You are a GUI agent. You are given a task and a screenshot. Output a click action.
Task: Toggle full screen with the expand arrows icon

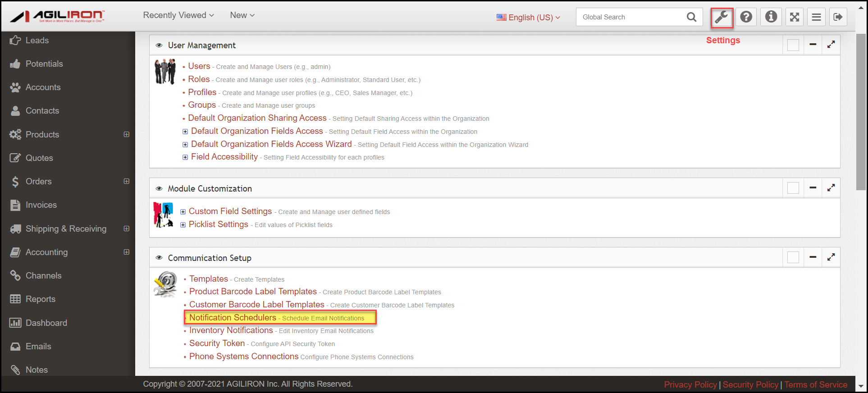coord(795,17)
